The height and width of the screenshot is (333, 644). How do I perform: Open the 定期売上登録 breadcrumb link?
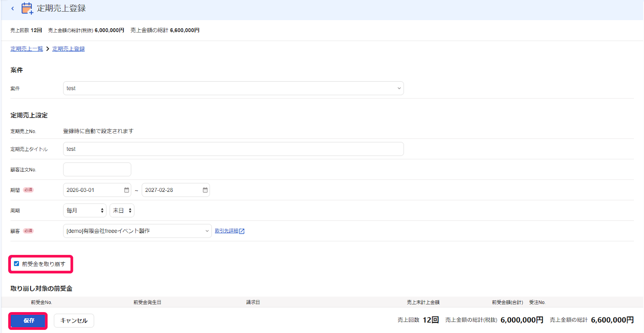tap(68, 49)
